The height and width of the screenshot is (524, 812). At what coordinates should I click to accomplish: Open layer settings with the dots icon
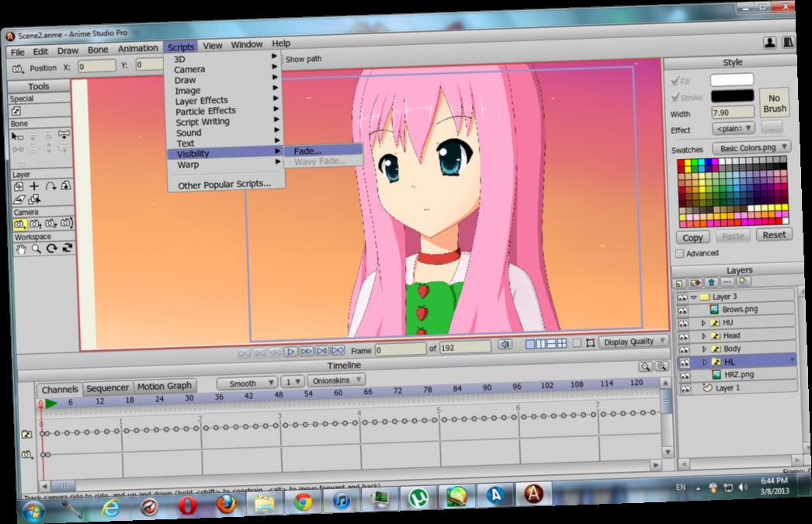click(x=727, y=282)
